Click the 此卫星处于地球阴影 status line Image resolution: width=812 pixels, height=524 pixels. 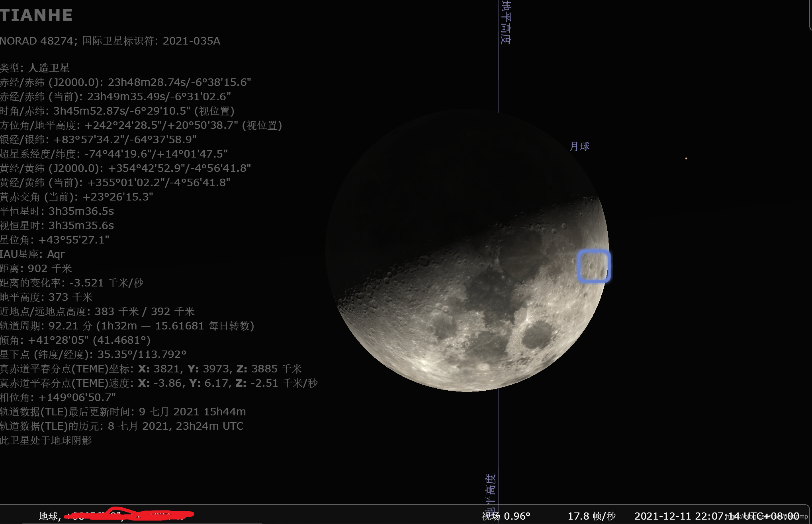pyautogui.click(x=46, y=440)
